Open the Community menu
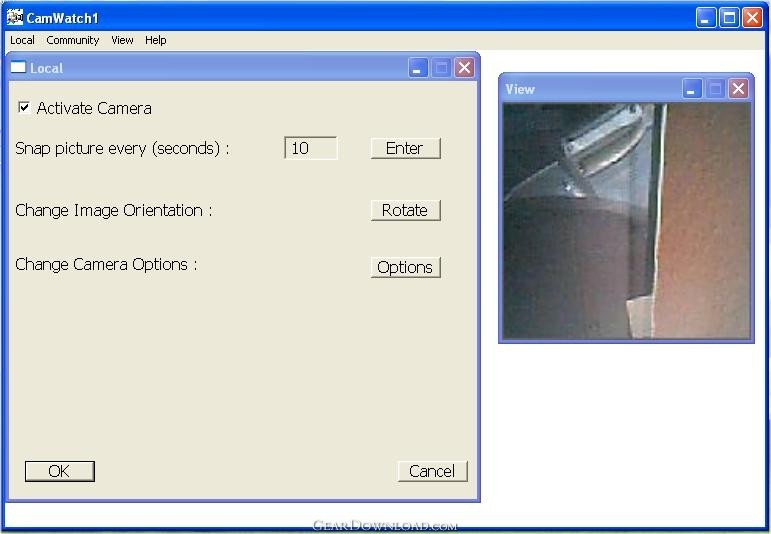Screen dimensions: 771x534 tap(73, 40)
